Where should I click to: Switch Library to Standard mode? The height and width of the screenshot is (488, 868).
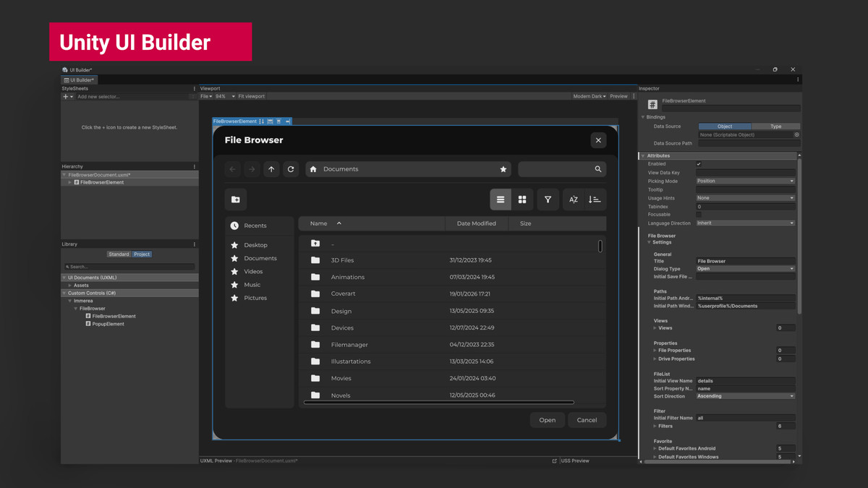(119, 254)
